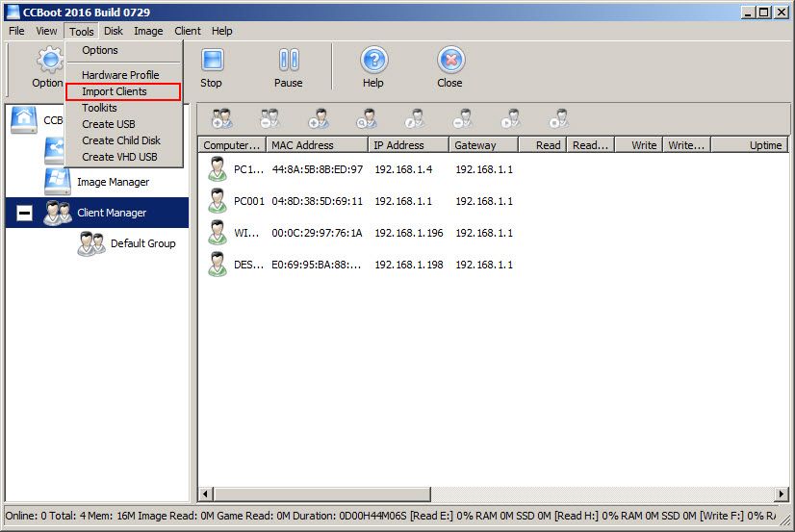Click MAC address 04:8D:38:5D:69:11
Image resolution: width=795 pixels, height=532 pixels.
[x=318, y=201]
